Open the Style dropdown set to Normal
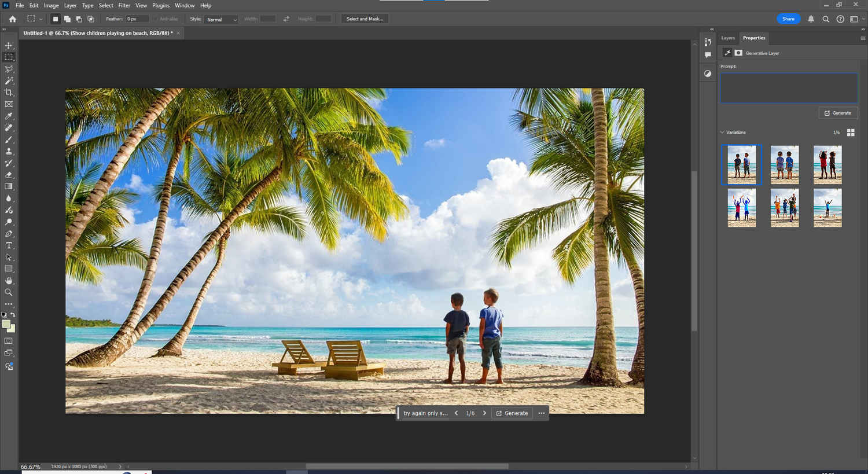Image resolution: width=868 pixels, height=474 pixels. click(x=222, y=19)
